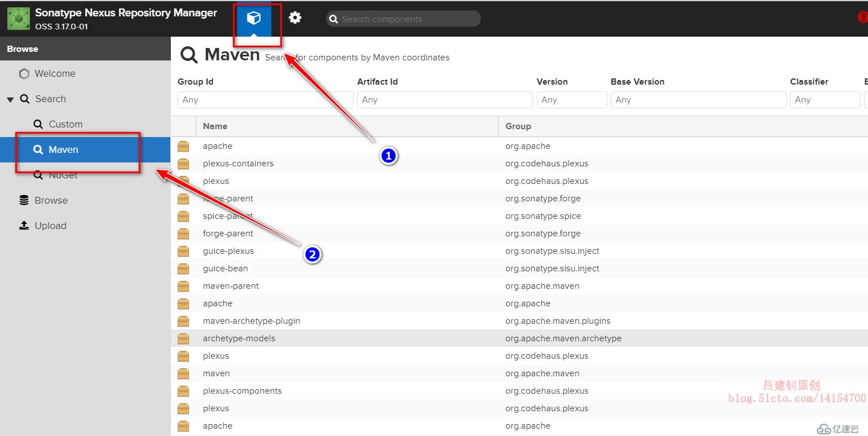Click the Maven search magnifier icon in sidebar

[38, 149]
